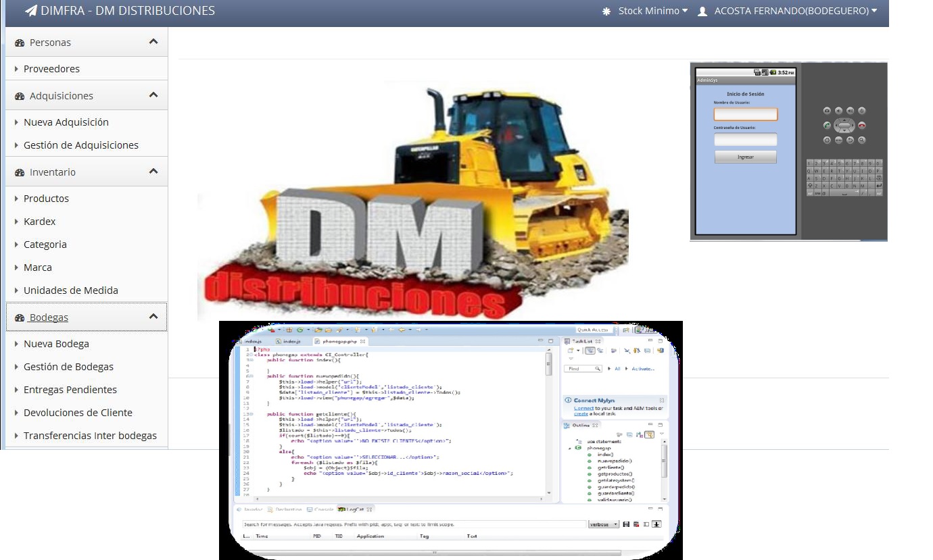
Task: Open the ACOSTA FERNANDO(BODEGUERO) user menu
Action: pos(796,11)
